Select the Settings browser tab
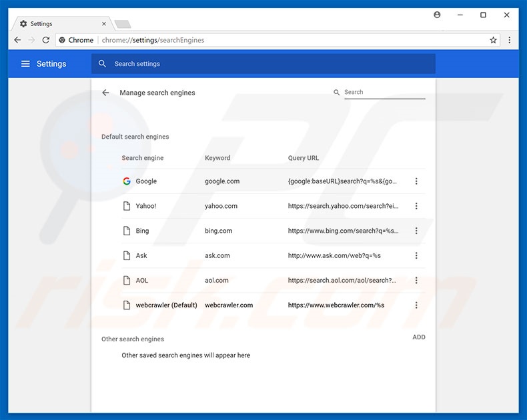Viewport: 527px width, 420px height. 62,23
